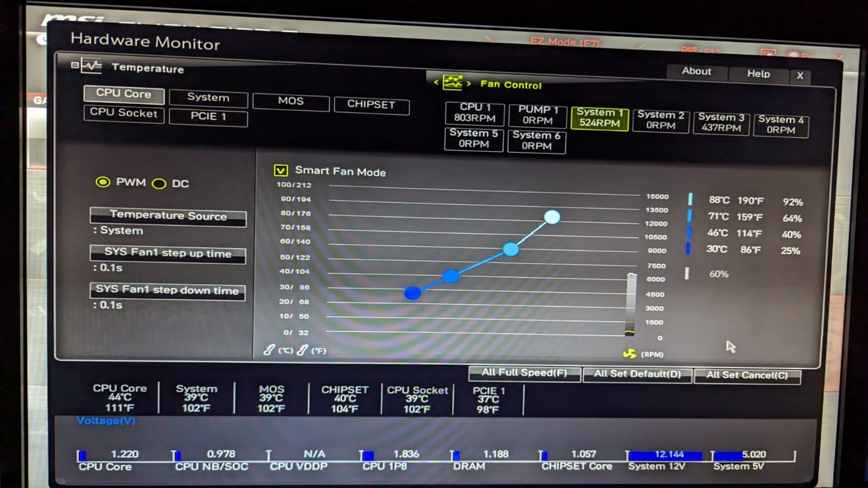Viewport: 868px width, 488px height.
Task: Click the CHIPSET 40°C temperature readout
Action: (x=345, y=399)
